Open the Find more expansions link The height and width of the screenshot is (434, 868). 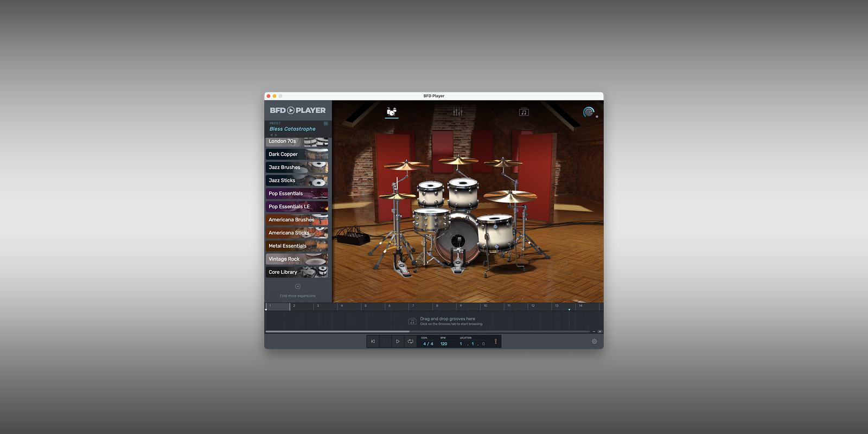pos(297,296)
